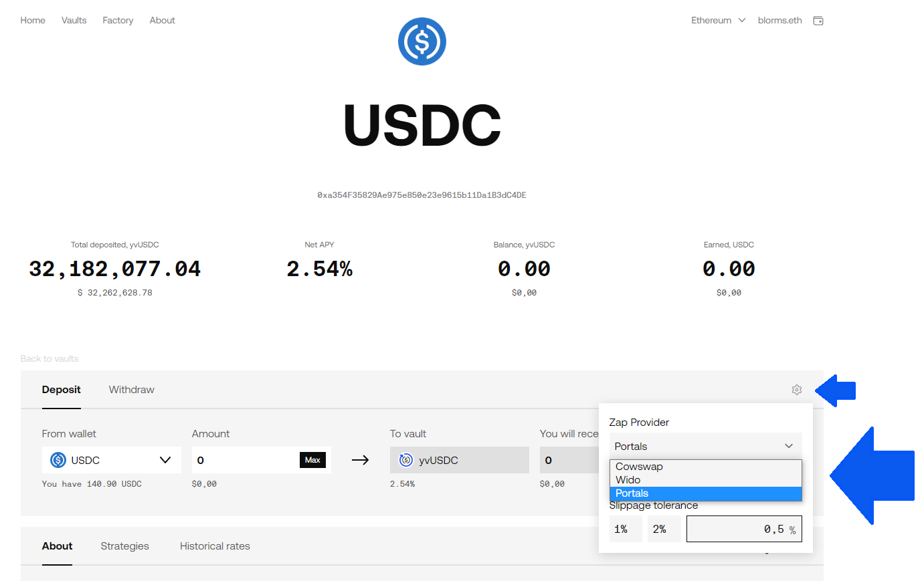Image resolution: width=924 pixels, height=581 pixels.
Task: Click the Back to vaults link
Action: click(x=50, y=359)
